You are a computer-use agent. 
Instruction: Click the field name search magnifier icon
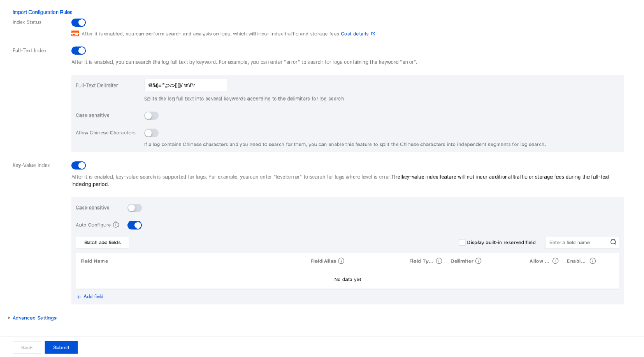click(x=613, y=242)
